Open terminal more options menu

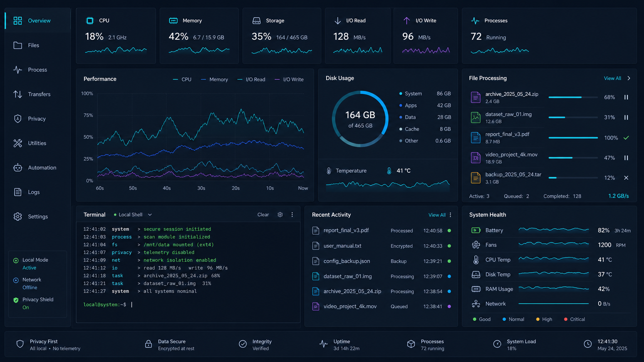pos(292,215)
